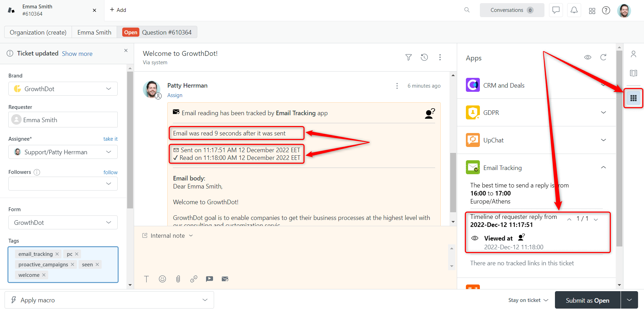This screenshot has height=310, width=644.
Task: Open the Zendesk products grid
Action: click(x=592, y=11)
